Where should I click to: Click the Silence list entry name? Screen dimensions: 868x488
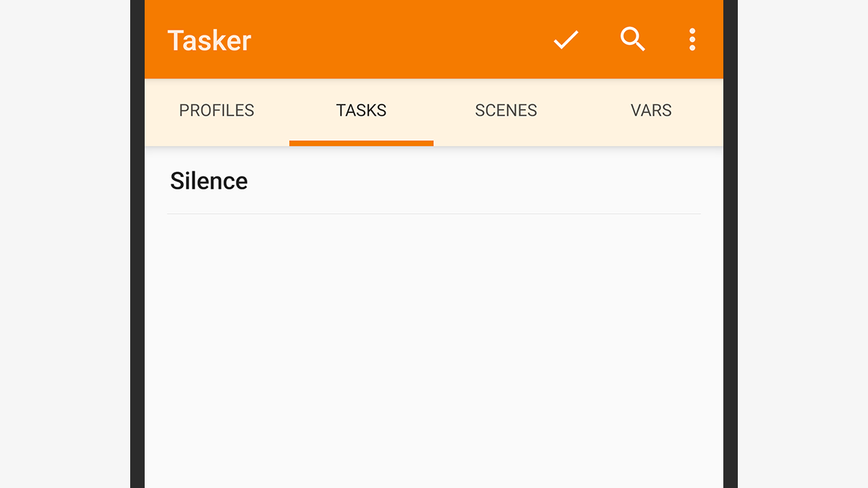tap(209, 181)
